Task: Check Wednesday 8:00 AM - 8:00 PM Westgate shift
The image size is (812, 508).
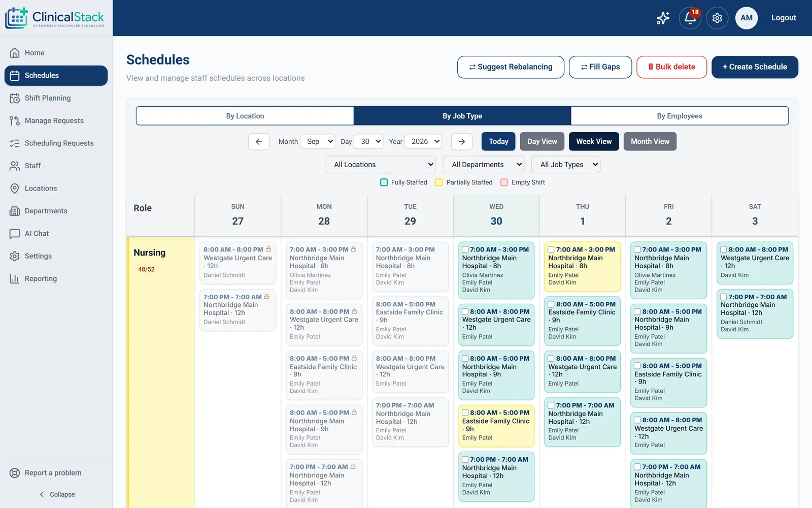Action: point(465,311)
